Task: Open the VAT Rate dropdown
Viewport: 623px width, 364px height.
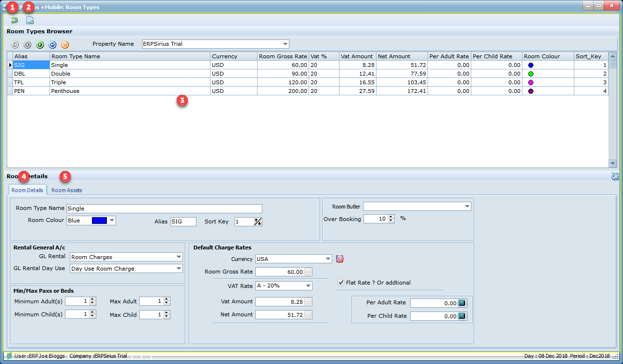Action: click(308, 286)
